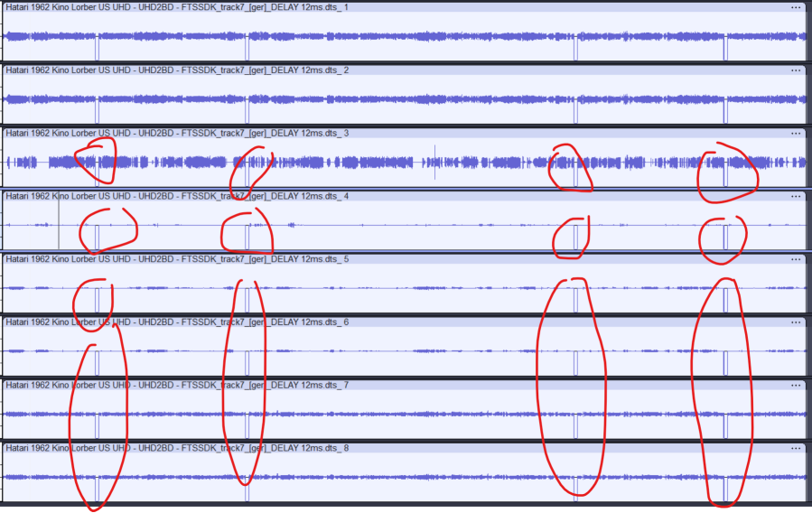Select the clip title ending in dts_ 5
The image size is (812, 513).
tap(177, 259)
